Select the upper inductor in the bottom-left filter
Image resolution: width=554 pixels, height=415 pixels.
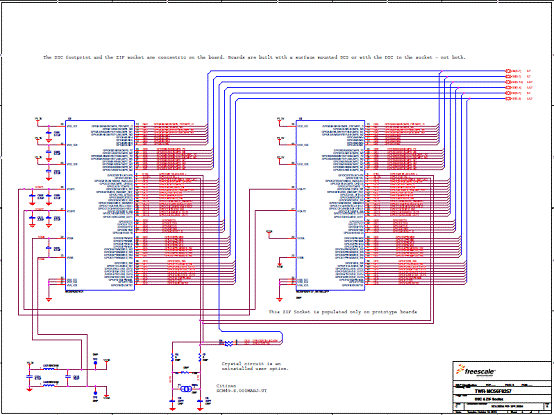point(50,370)
